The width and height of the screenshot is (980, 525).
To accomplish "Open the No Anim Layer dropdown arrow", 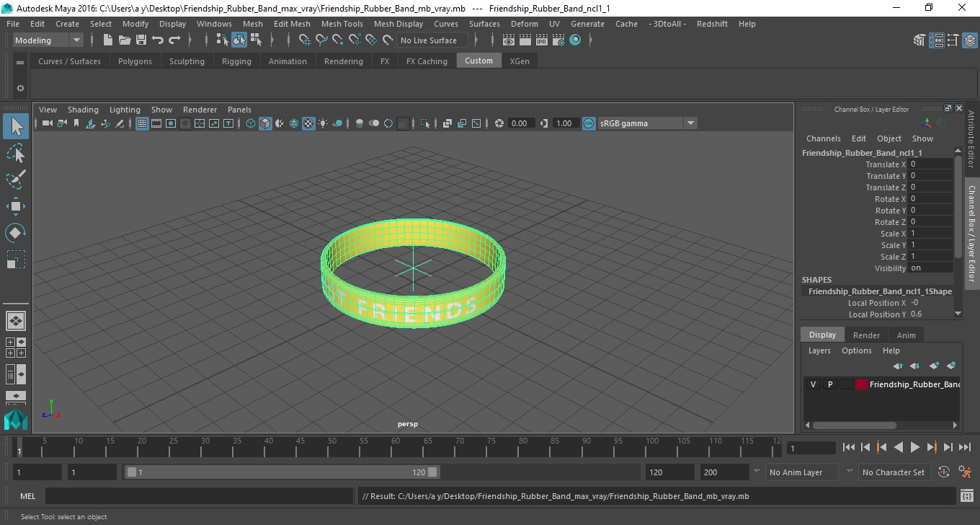I will [x=757, y=472].
